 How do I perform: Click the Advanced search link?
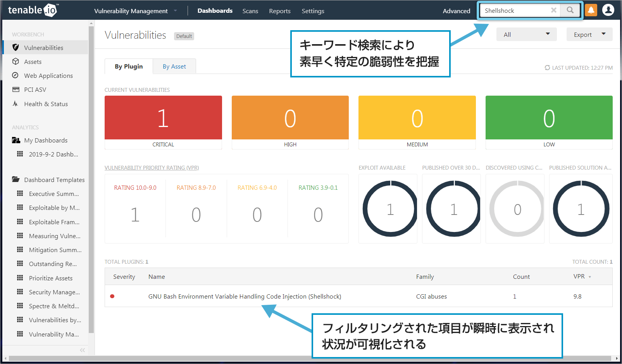pyautogui.click(x=457, y=11)
